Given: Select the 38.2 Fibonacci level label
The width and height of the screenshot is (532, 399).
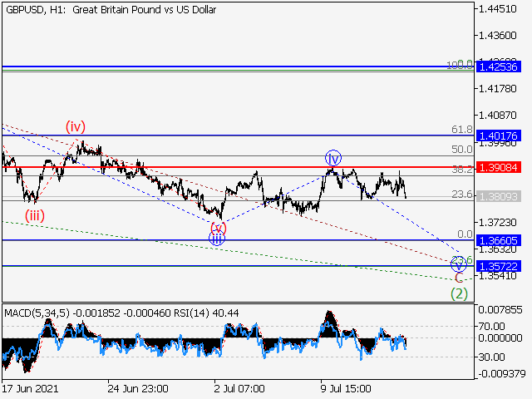Looking at the screenshot, I should coord(462,170).
